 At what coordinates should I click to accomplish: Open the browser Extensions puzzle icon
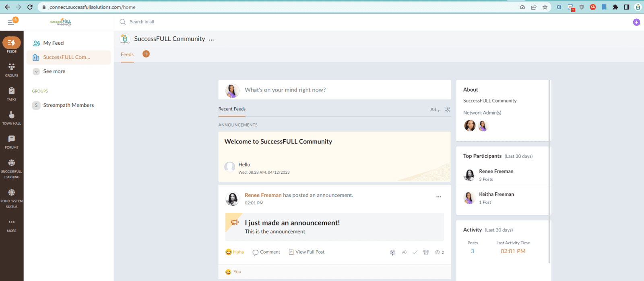[x=615, y=7]
